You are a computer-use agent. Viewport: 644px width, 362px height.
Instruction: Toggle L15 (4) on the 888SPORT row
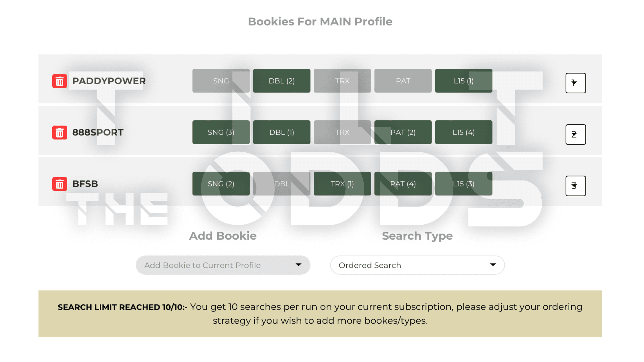click(463, 132)
